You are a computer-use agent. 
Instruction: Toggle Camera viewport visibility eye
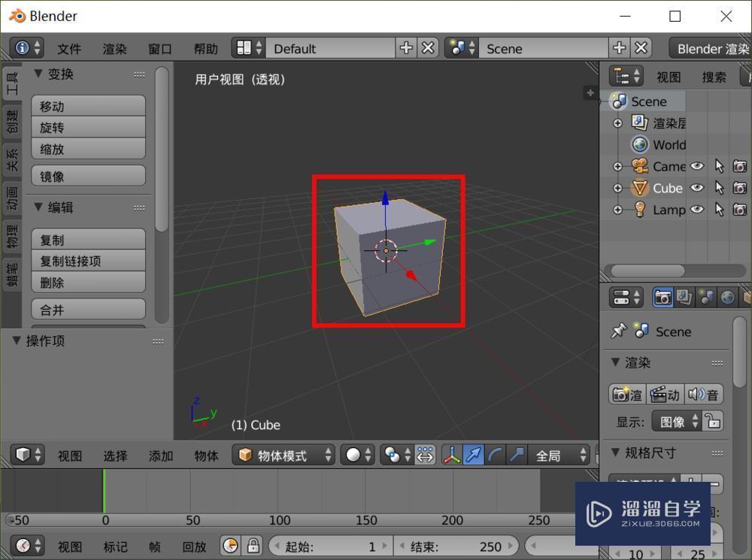tap(697, 166)
